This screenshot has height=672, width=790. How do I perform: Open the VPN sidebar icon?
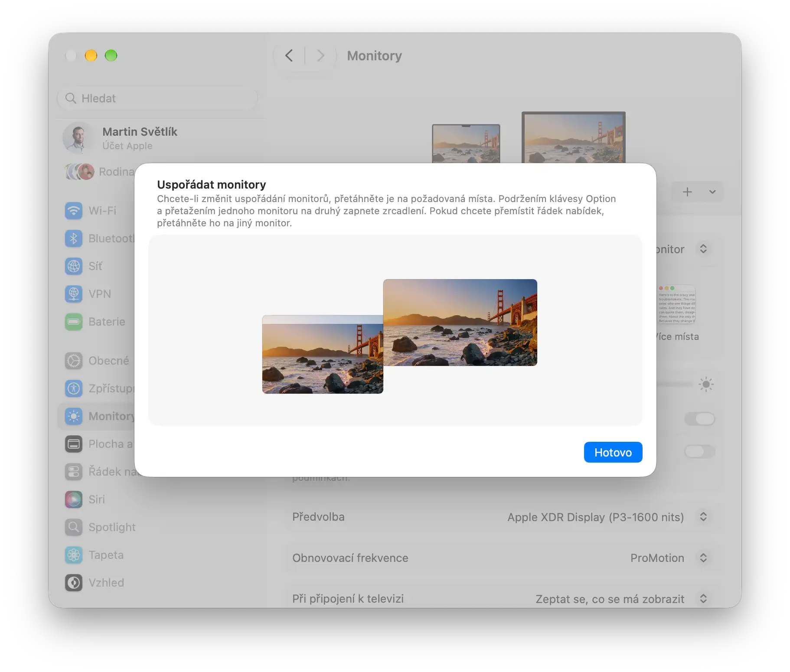pyautogui.click(x=74, y=294)
